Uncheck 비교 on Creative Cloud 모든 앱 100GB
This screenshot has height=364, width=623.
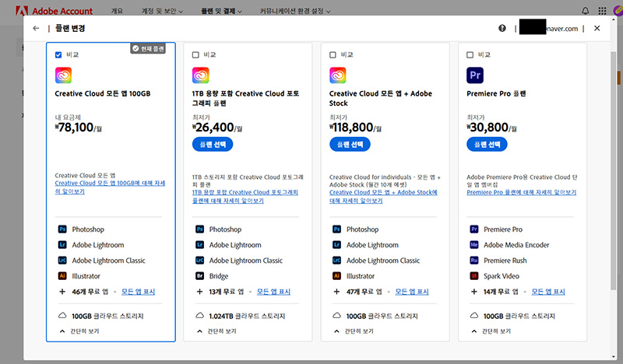pyautogui.click(x=58, y=54)
